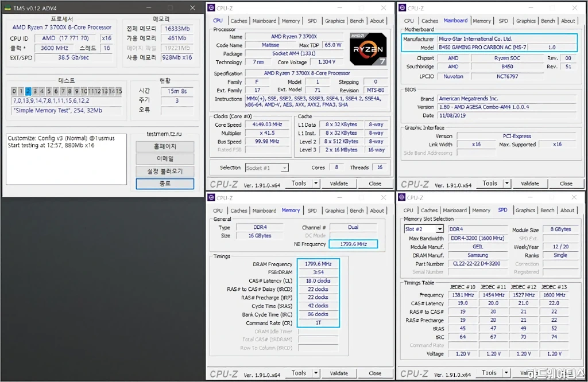This screenshot has width=588, height=382.
Task: Click the B450 GAMING PRO CARBON AC model field
Action: point(482,47)
